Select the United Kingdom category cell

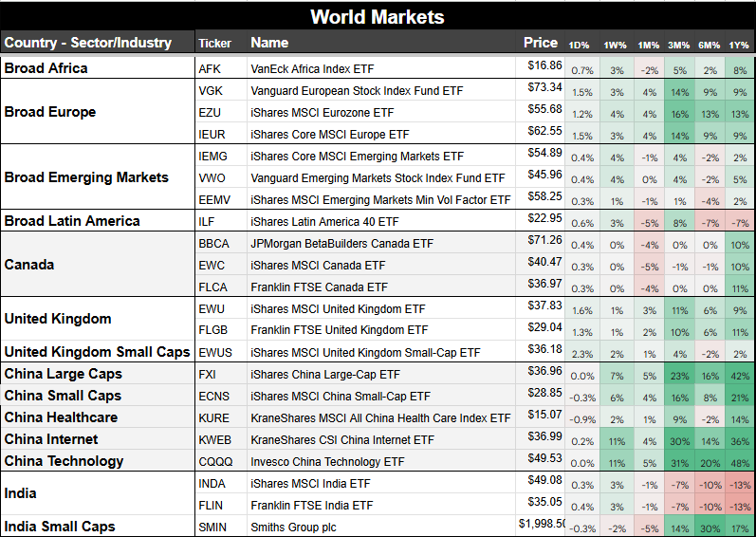pos(98,319)
